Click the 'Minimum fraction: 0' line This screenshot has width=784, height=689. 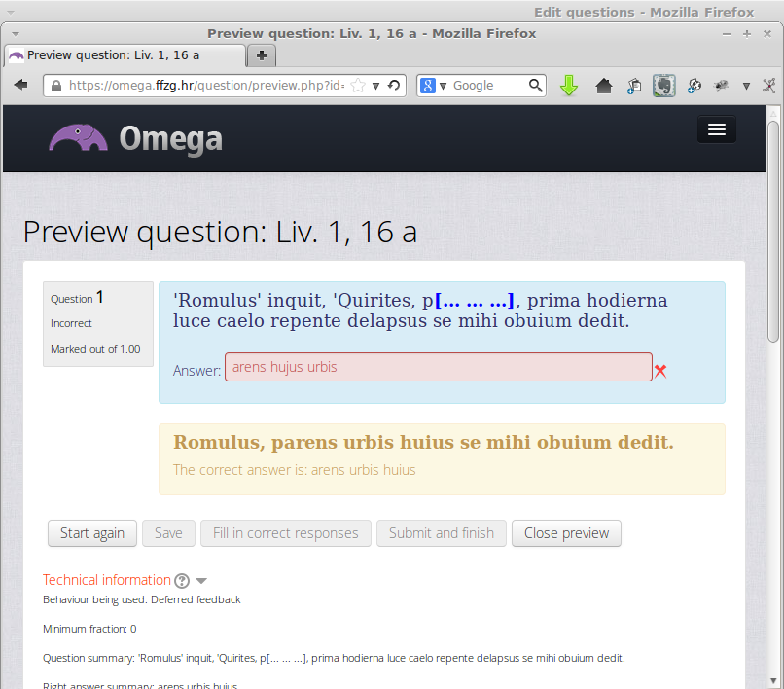point(89,629)
